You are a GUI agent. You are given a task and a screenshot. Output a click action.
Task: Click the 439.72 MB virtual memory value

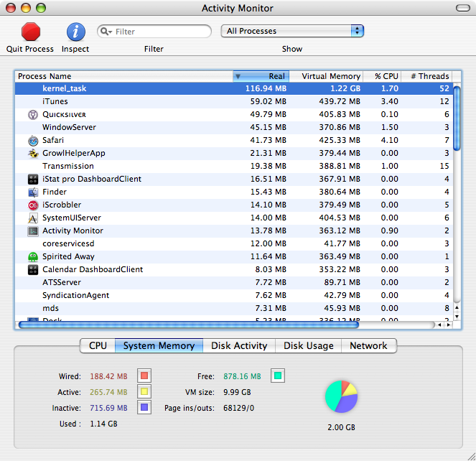tap(340, 101)
